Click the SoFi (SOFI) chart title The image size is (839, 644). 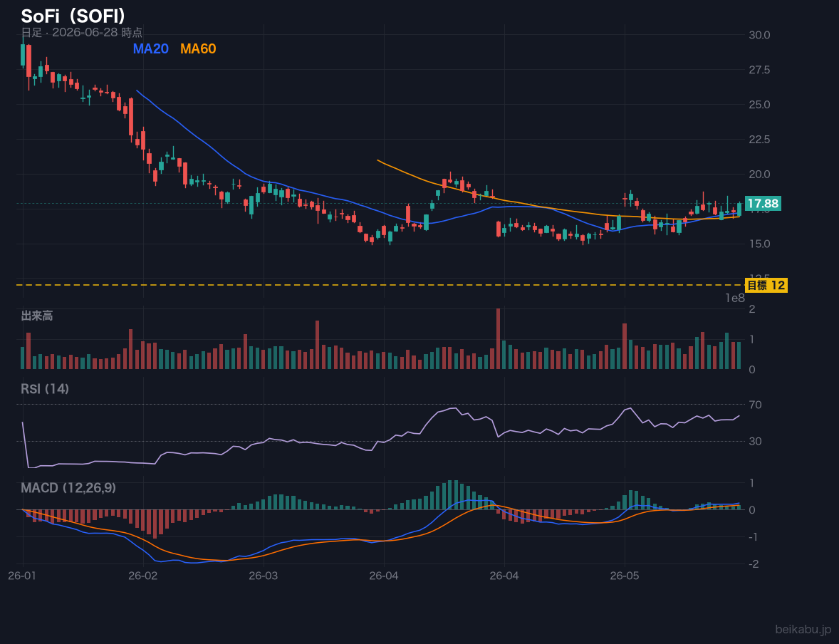click(73, 16)
